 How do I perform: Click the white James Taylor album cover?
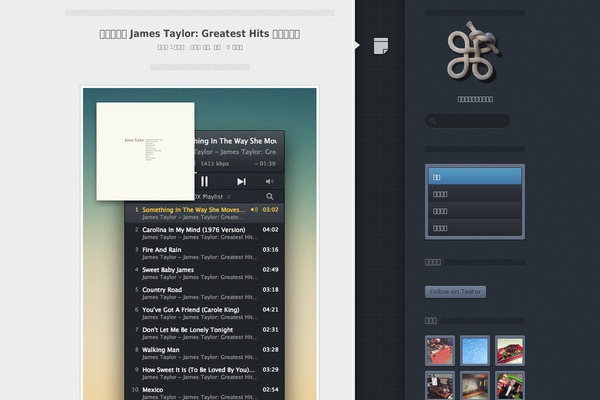tap(145, 151)
